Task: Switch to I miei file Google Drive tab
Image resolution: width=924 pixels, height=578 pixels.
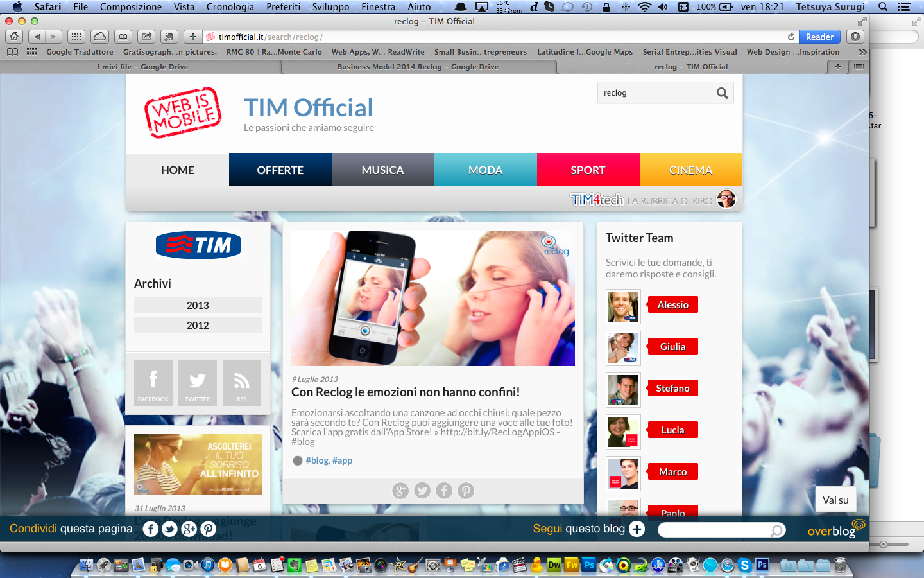Action: point(142,67)
